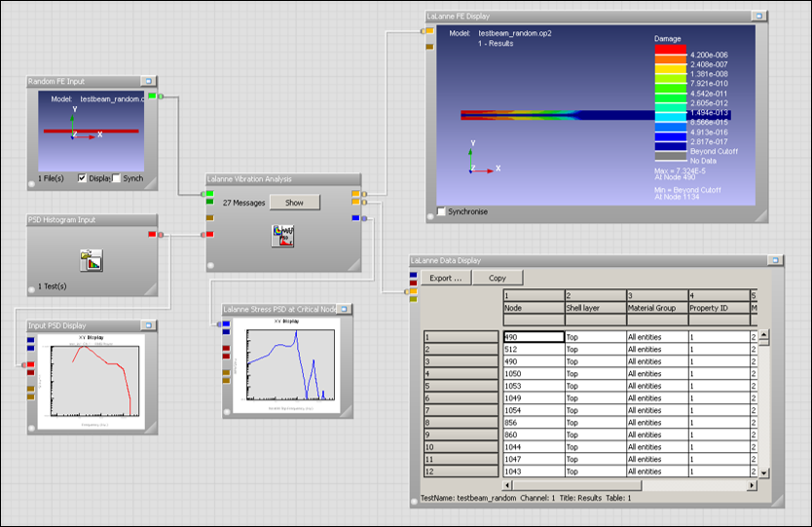Viewport: 812px width, 527px height.
Task: Minimize the Input PSD Display glyph
Action: coord(149,325)
